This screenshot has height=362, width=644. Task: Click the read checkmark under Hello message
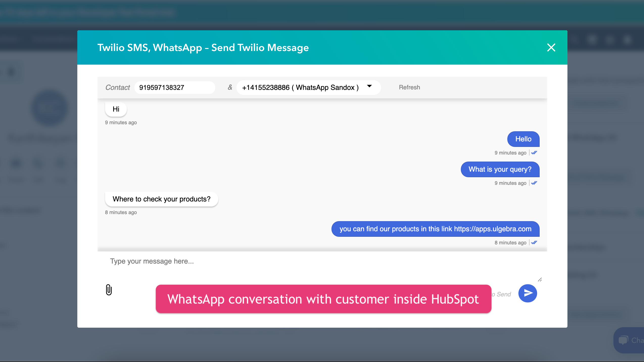[x=534, y=153]
